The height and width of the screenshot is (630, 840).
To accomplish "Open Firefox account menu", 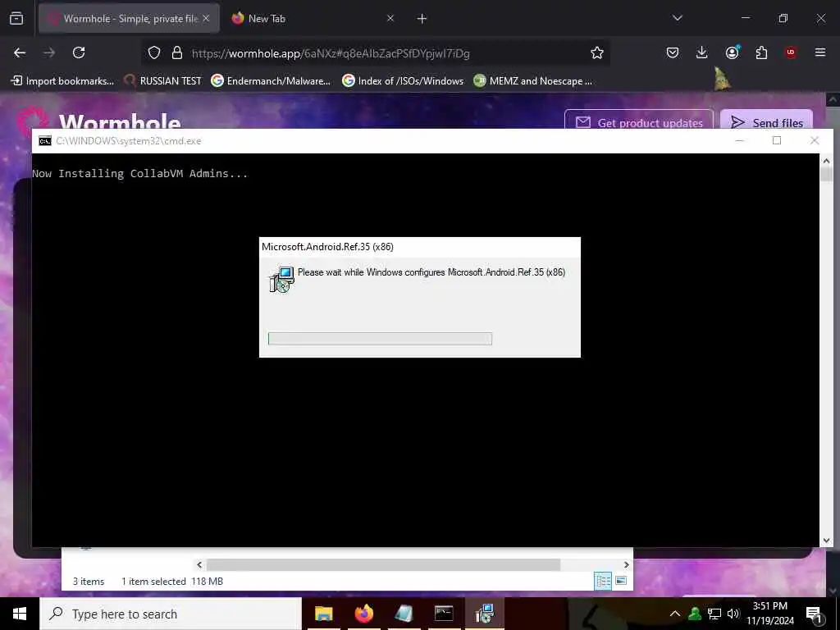I will point(732,52).
